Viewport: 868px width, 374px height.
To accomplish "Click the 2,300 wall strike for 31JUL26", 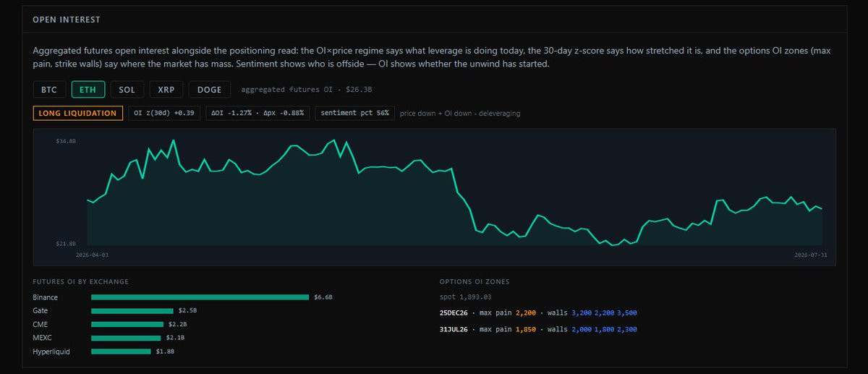I will [627, 329].
